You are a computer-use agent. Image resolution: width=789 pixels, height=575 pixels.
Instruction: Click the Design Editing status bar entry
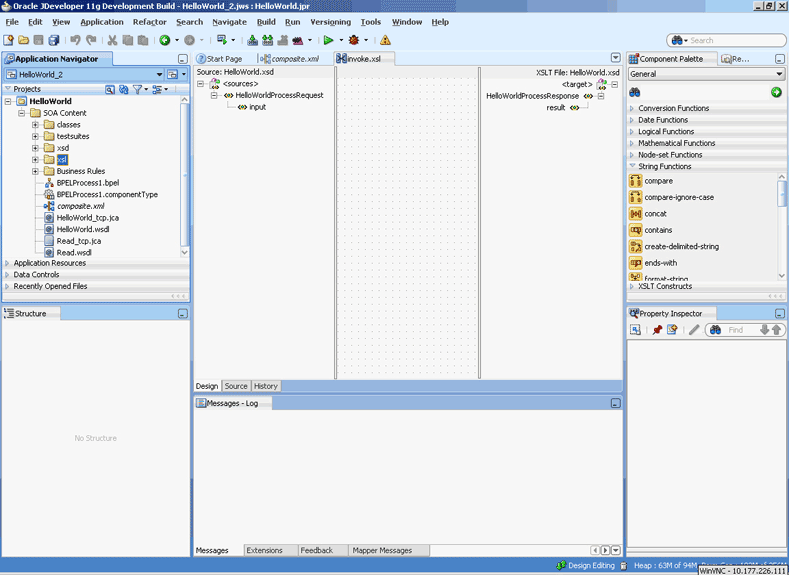coord(586,566)
